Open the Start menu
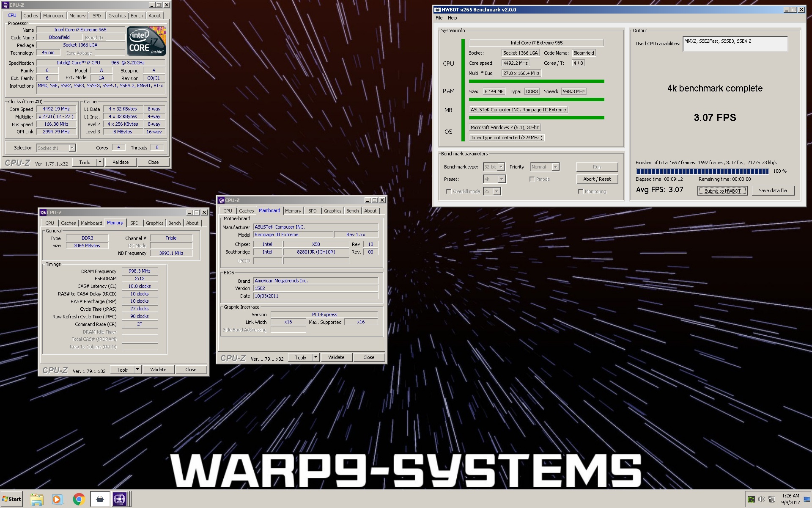 pyautogui.click(x=12, y=499)
